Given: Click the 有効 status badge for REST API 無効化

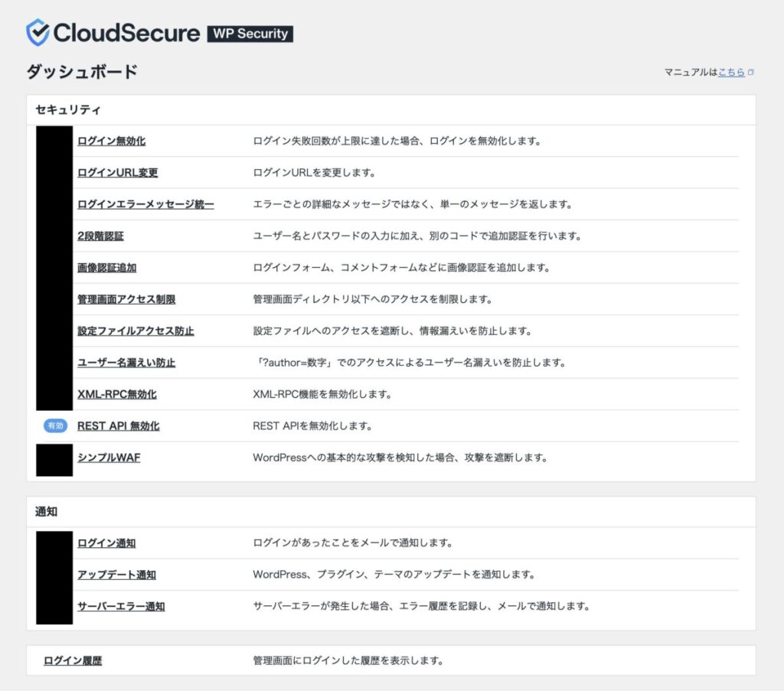Looking at the screenshot, I should [x=54, y=425].
